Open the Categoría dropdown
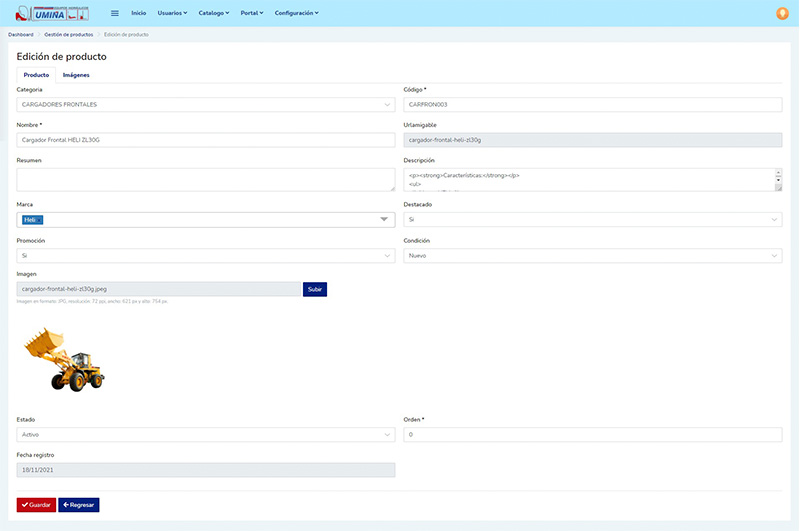 [x=206, y=105]
